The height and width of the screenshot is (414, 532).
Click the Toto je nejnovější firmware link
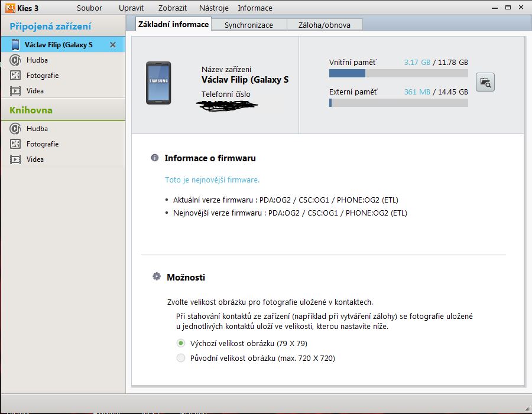212,180
